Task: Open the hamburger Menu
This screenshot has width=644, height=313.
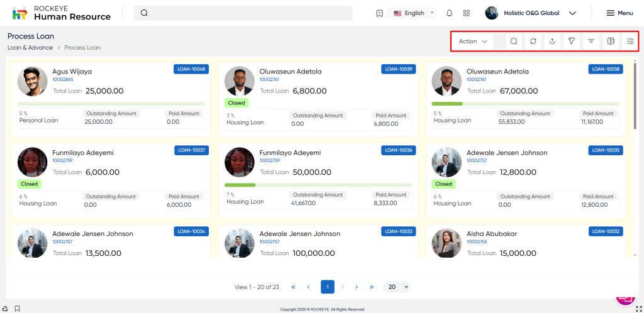Action: (x=619, y=13)
